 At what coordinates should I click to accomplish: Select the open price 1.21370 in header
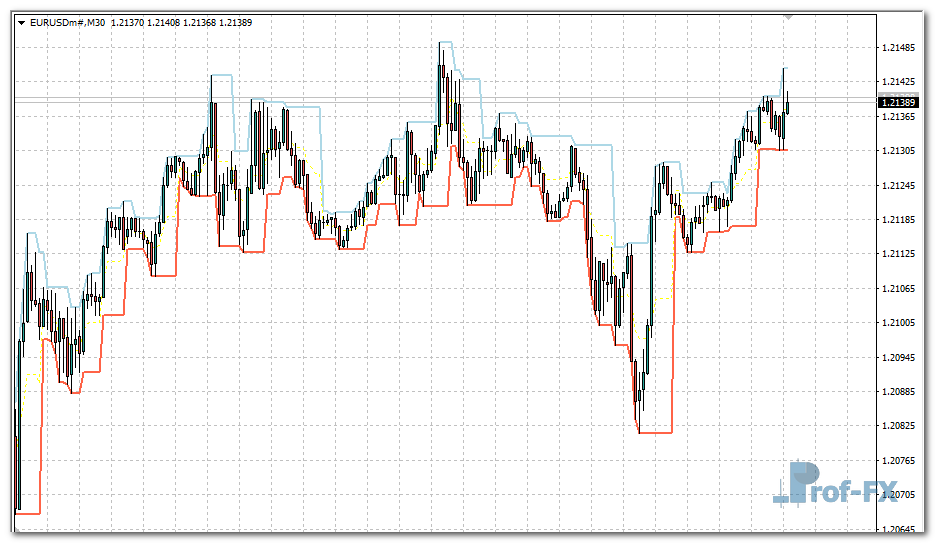(129, 22)
